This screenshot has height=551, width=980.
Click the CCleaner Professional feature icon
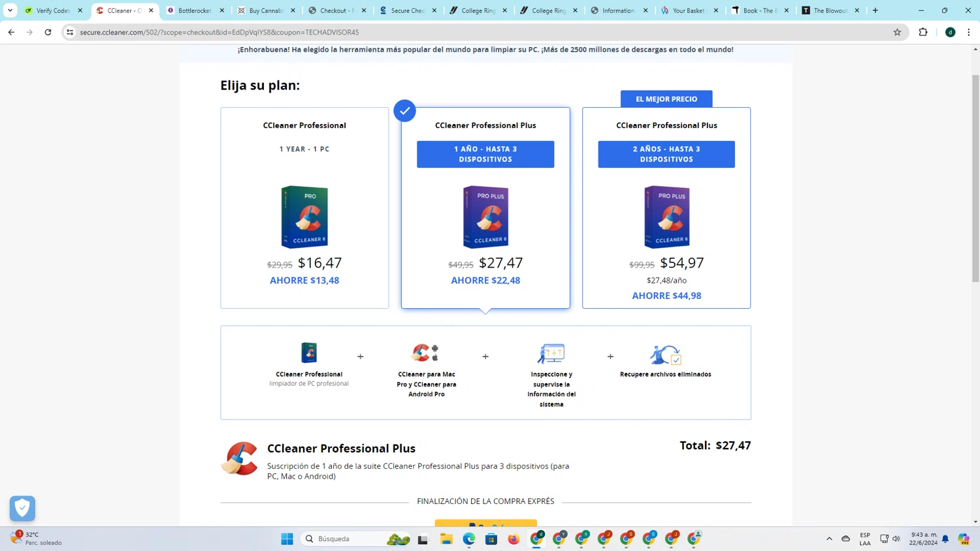point(309,353)
